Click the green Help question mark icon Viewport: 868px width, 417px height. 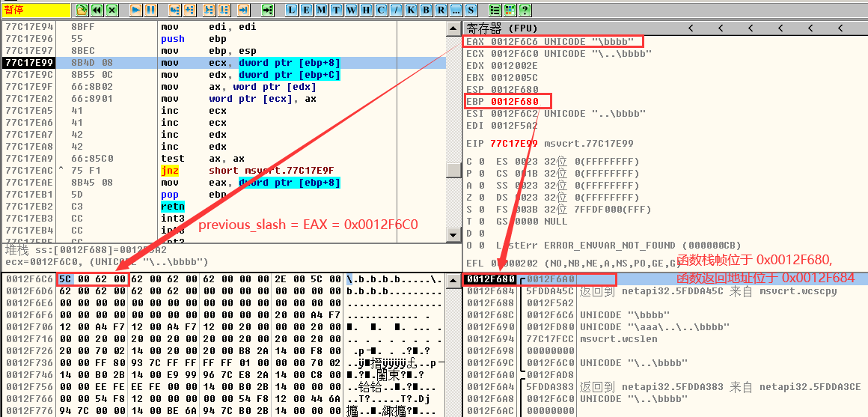[525, 10]
